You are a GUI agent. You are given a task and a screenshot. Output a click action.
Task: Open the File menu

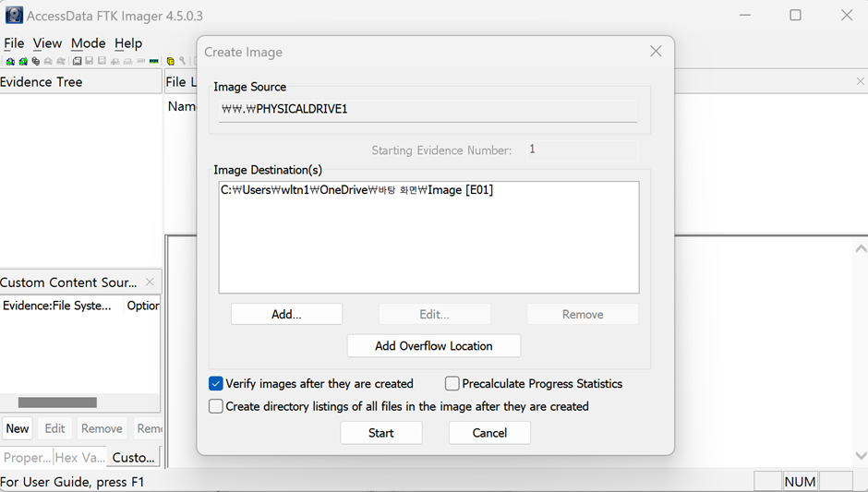click(14, 43)
